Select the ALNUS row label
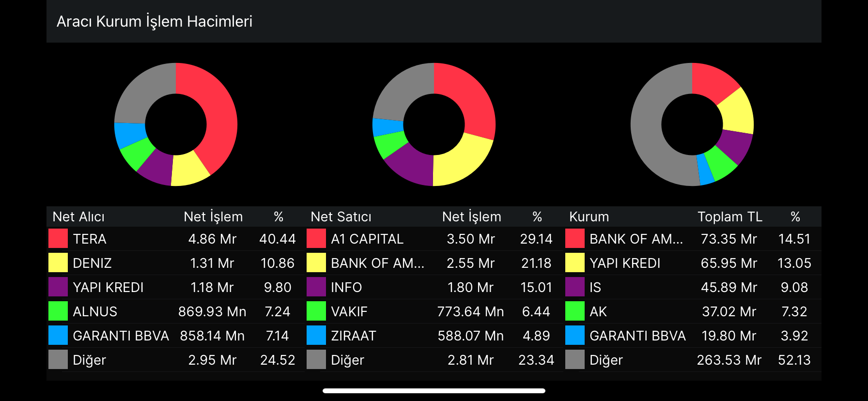 point(95,311)
